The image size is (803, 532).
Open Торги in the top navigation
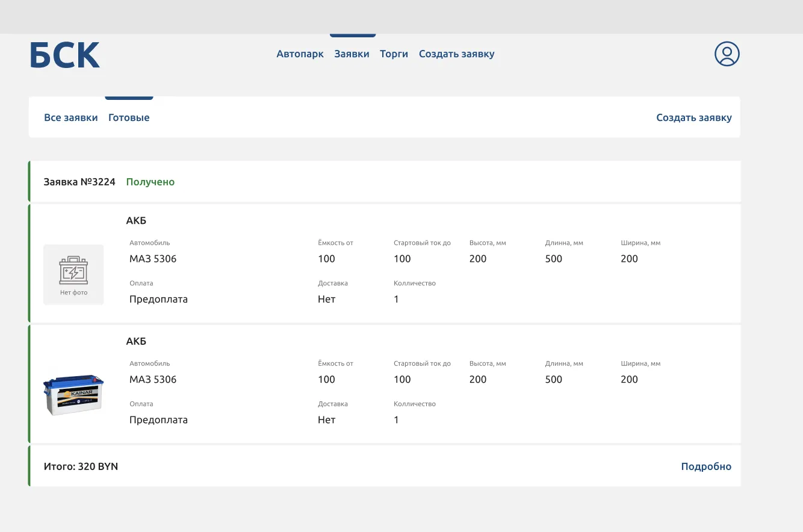click(394, 54)
